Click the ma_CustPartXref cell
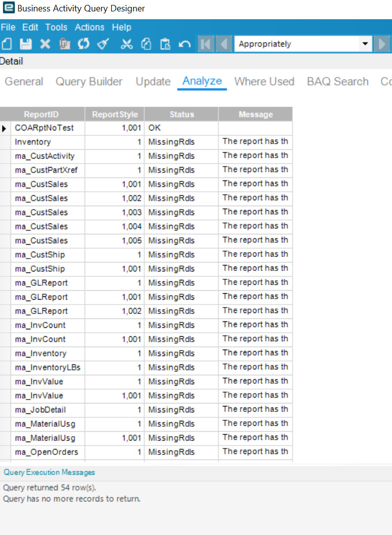 pos(48,170)
